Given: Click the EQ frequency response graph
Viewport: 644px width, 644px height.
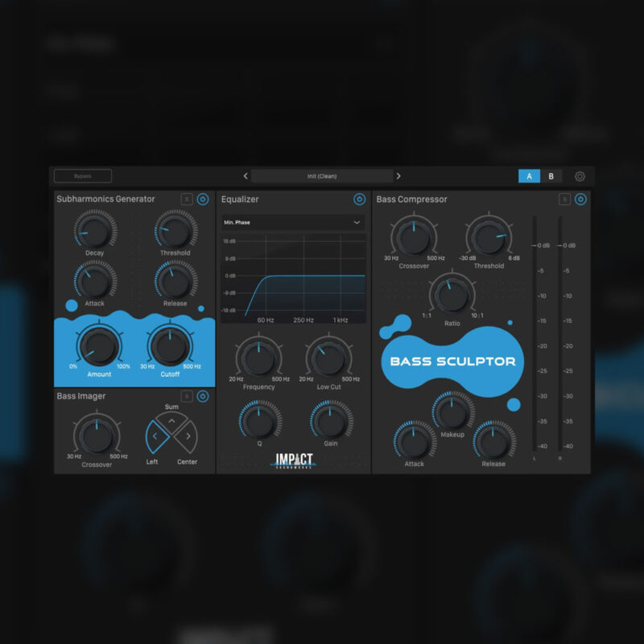Looking at the screenshot, I should pos(293,279).
